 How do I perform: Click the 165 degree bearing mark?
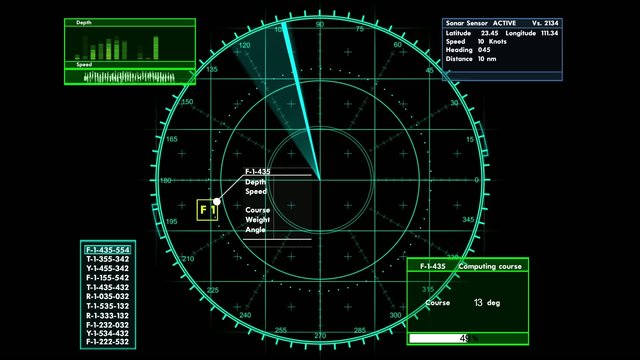(x=172, y=139)
